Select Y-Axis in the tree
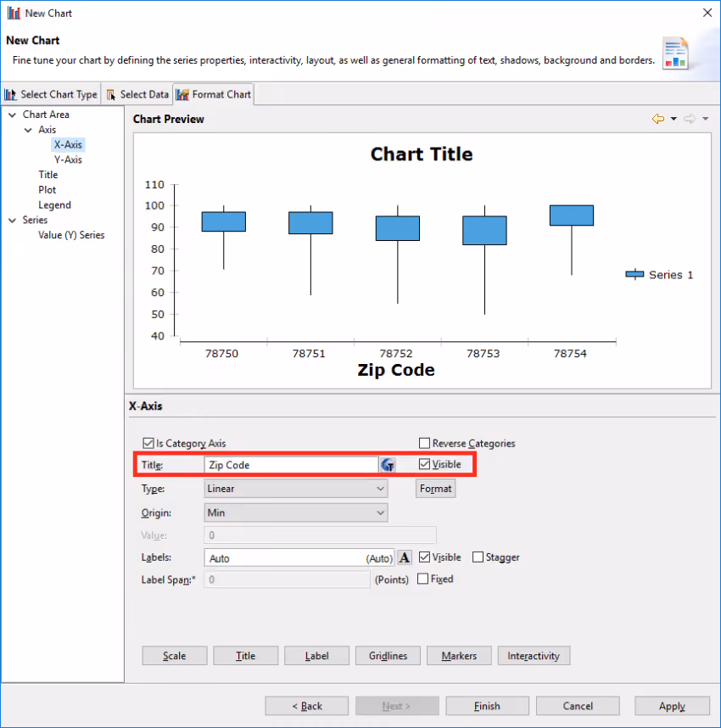This screenshot has height=728, width=721. pyautogui.click(x=68, y=160)
